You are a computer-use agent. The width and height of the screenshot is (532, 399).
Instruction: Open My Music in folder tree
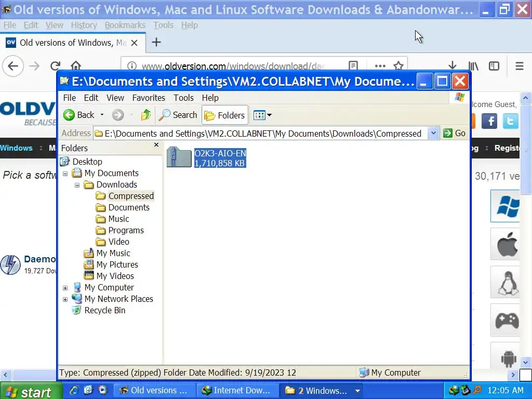[113, 253]
